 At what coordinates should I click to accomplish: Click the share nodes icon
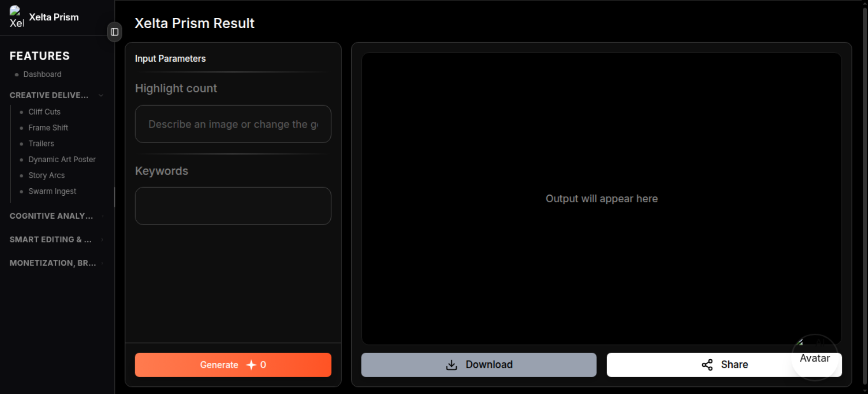[707, 365]
